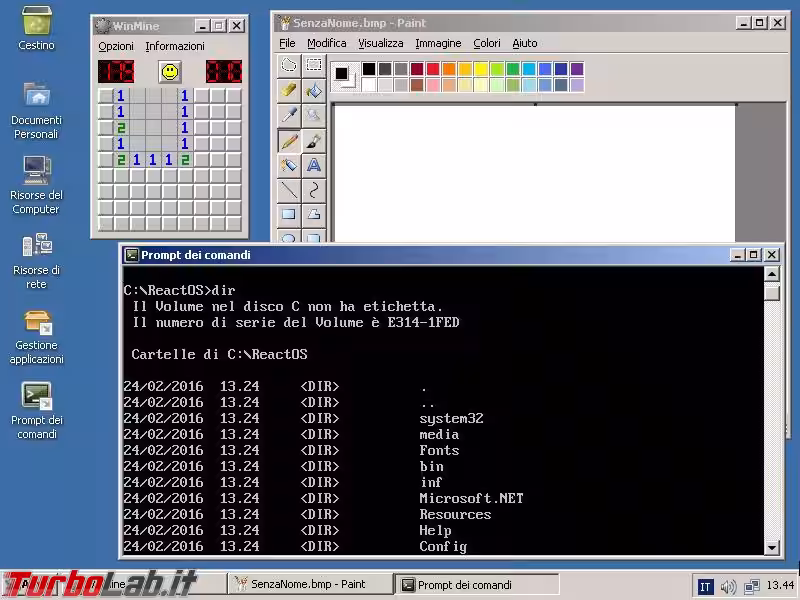Pick the yellow color swatch in palette
The height and width of the screenshot is (600, 800).
click(481, 69)
